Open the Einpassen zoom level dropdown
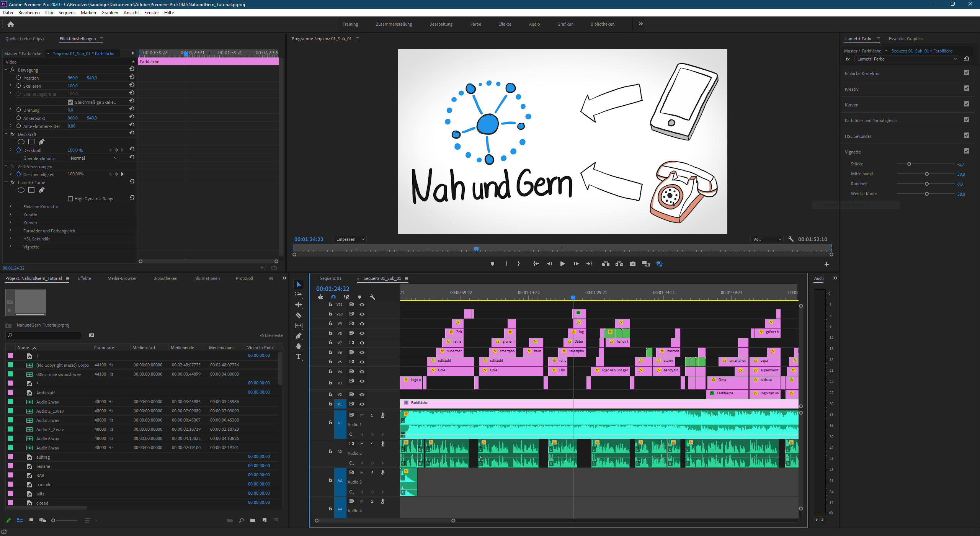Screen dimensions: 980x536 pyautogui.click(x=350, y=239)
